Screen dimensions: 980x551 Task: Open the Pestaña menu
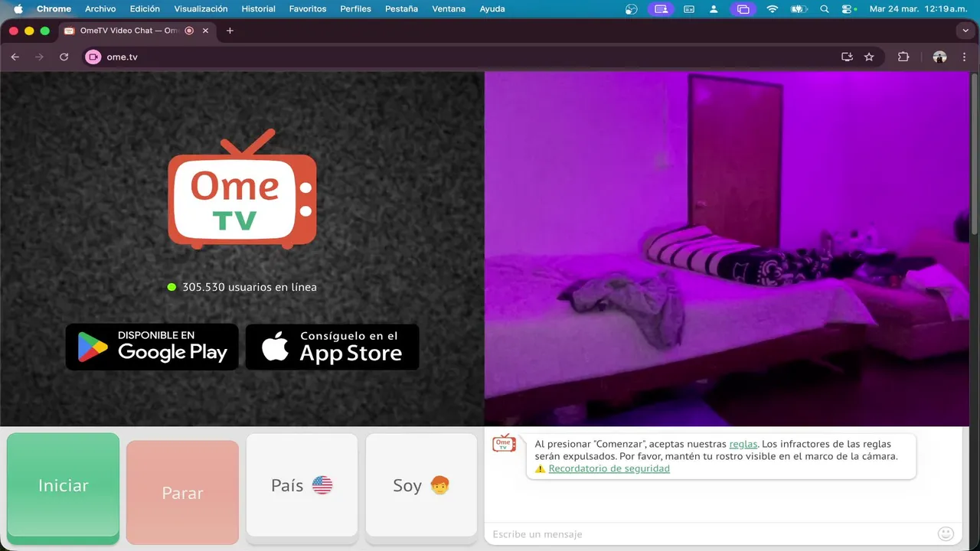pos(401,9)
